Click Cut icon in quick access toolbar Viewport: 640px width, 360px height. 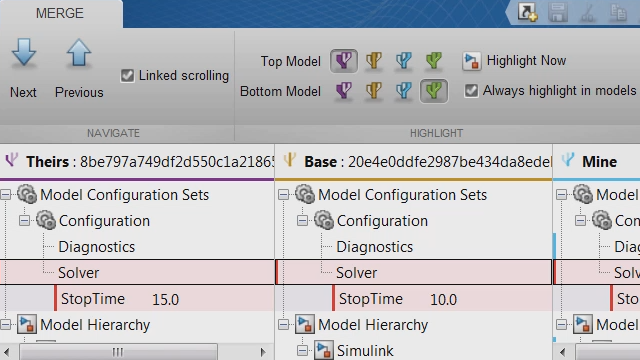coord(587,12)
